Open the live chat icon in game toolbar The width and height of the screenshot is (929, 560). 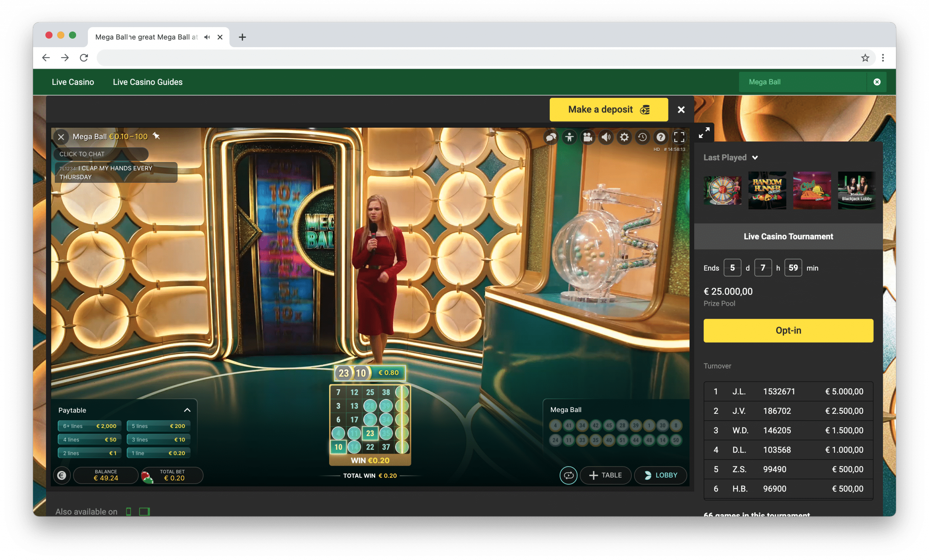point(551,137)
